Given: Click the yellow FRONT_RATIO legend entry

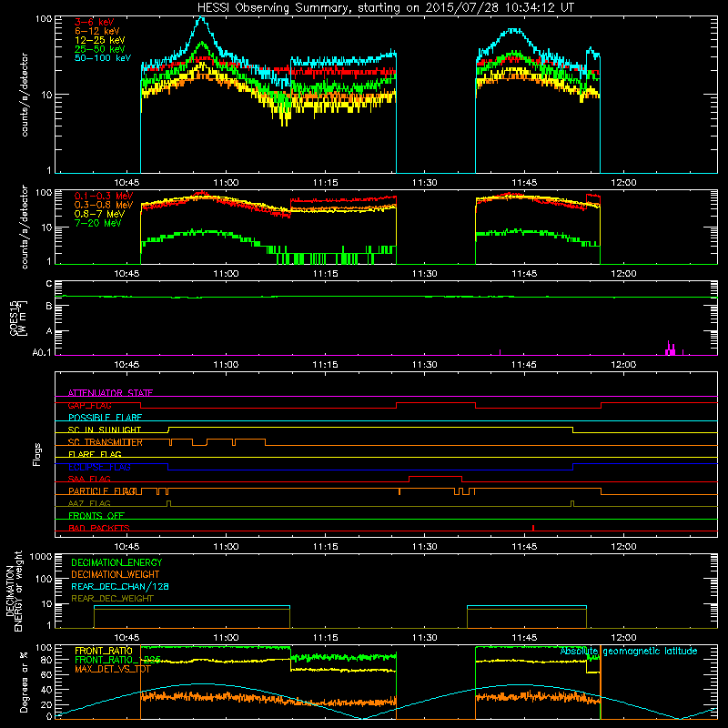Looking at the screenshot, I should pos(104,651).
